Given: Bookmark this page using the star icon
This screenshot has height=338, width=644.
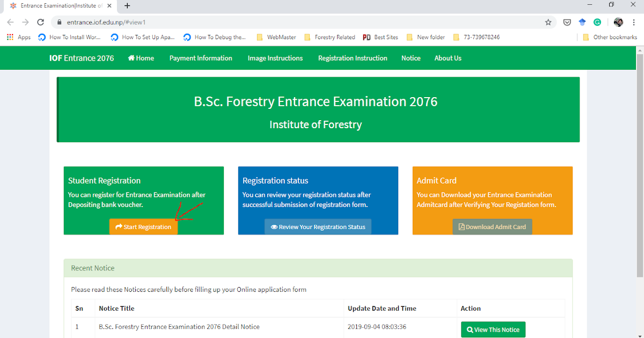Looking at the screenshot, I should [548, 23].
